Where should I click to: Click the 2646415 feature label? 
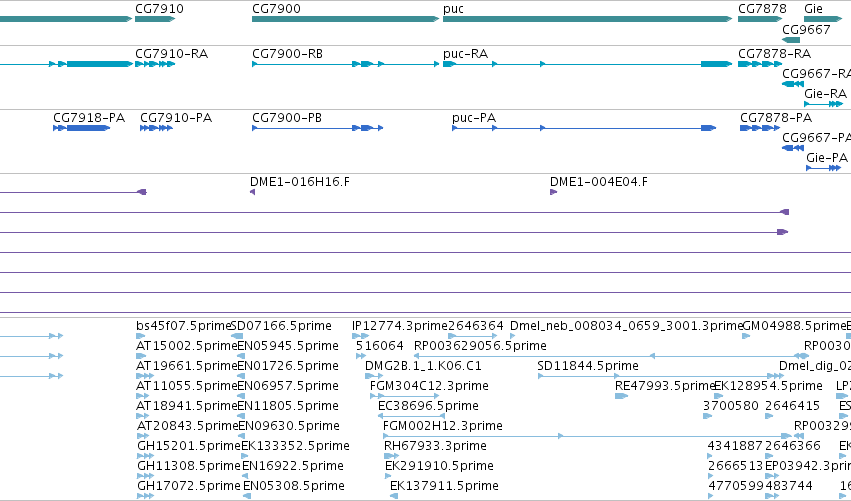tap(792, 406)
